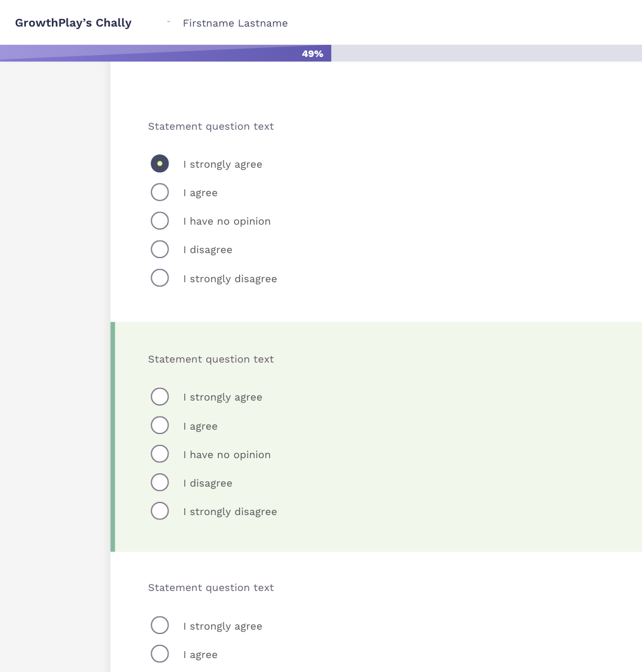Pick 'I have no opinion' in green question
642x672 pixels.
click(160, 454)
